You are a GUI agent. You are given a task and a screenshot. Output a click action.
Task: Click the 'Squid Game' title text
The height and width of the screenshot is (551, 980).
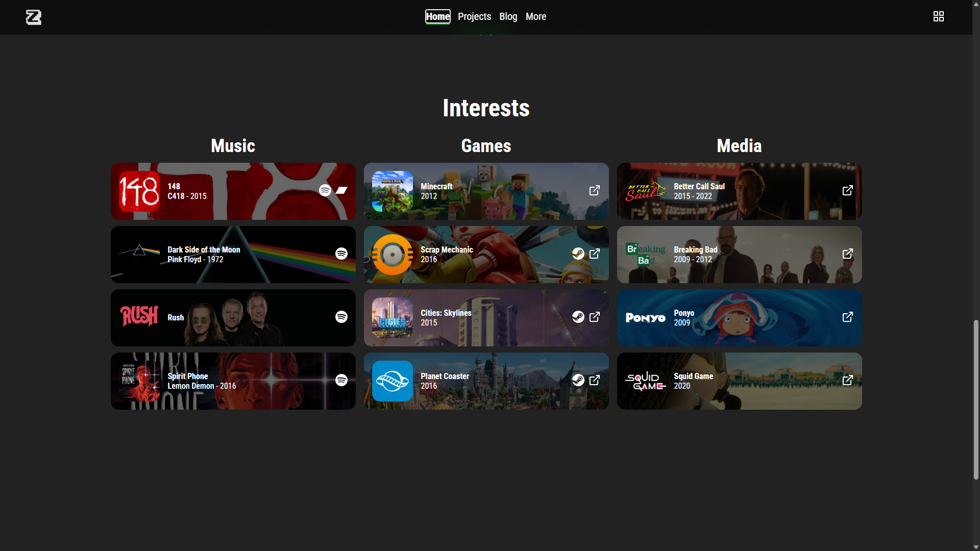[693, 376]
